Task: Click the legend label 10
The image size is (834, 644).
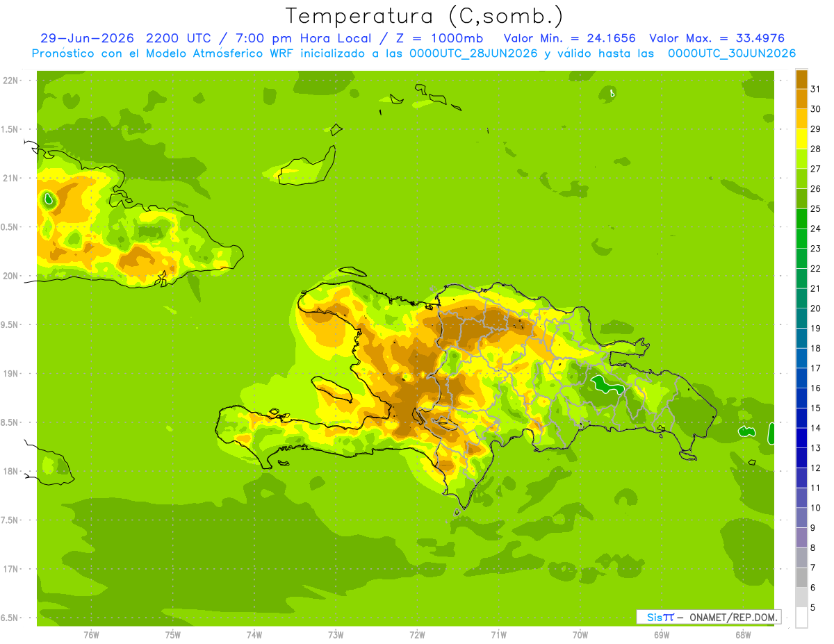Action: 815,508
